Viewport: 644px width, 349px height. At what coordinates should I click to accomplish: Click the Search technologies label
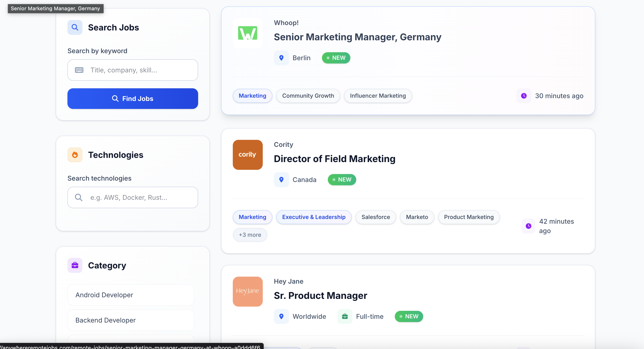[99, 178]
